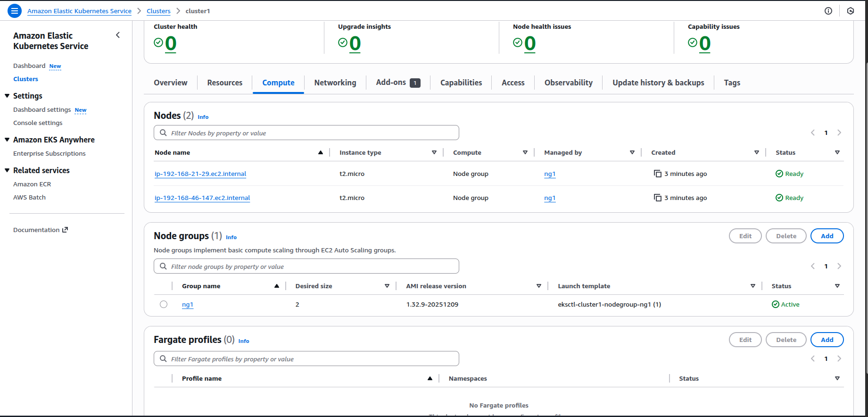Viewport: 868px width, 417px height.
Task: Copy created time of first node
Action: tap(658, 174)
